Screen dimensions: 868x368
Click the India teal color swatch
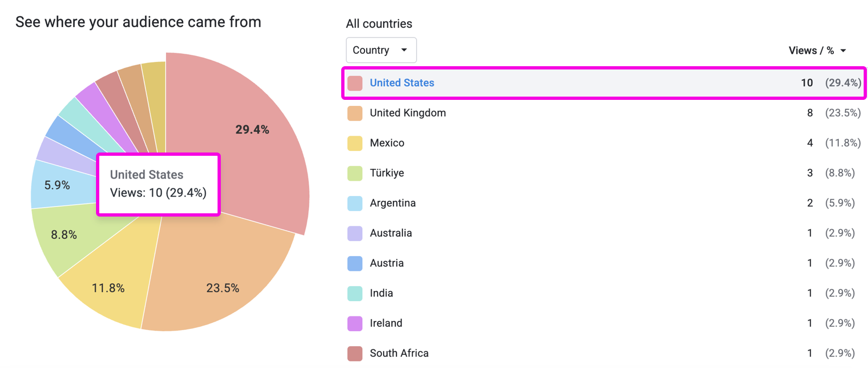[x=355, y=293]
